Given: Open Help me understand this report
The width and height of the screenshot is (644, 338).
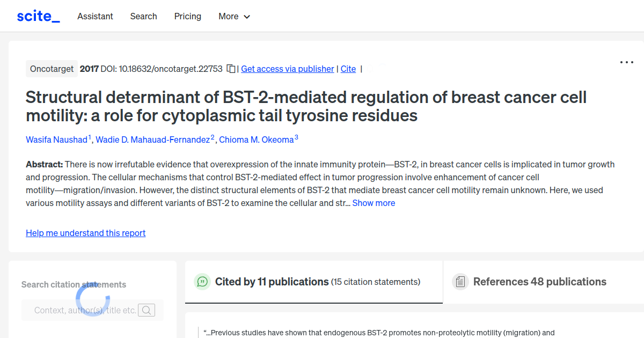Looking at the screenshot, I should pyautogui.click(x=85, y=233).
